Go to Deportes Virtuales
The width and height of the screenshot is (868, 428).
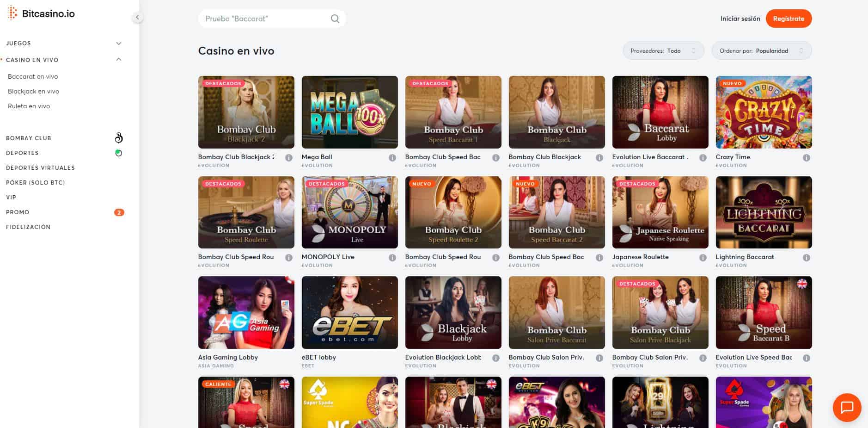tap(40, 167)
